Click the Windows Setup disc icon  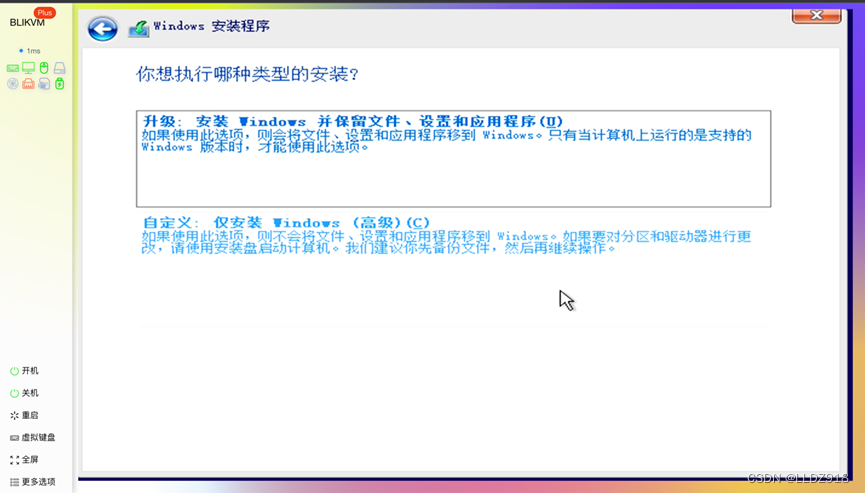138,28
